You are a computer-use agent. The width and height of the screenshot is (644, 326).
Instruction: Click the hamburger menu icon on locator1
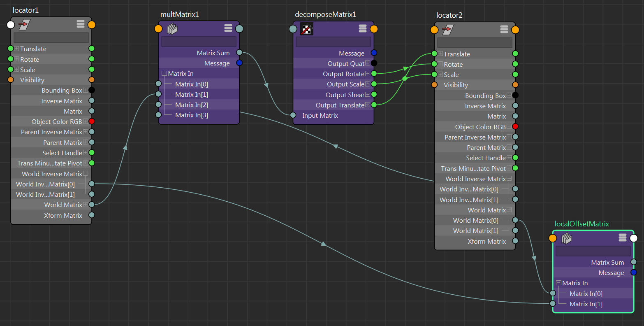[x=81, y=24]
